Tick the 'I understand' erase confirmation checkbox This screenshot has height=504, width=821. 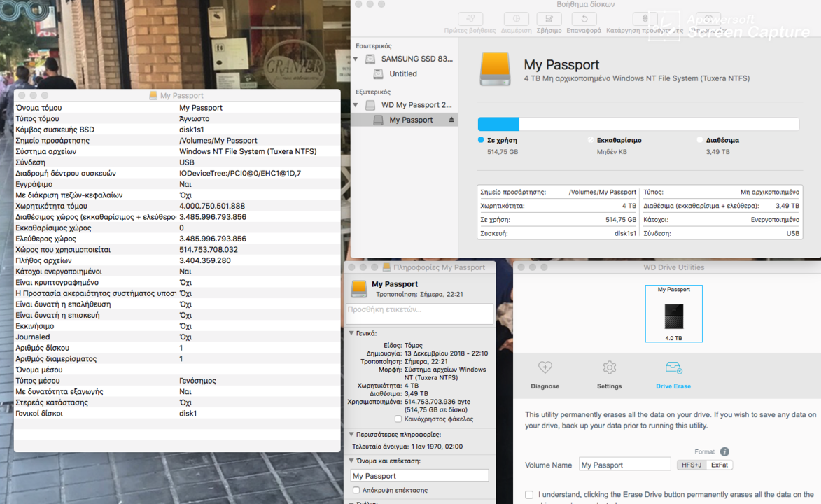(529, 495)
